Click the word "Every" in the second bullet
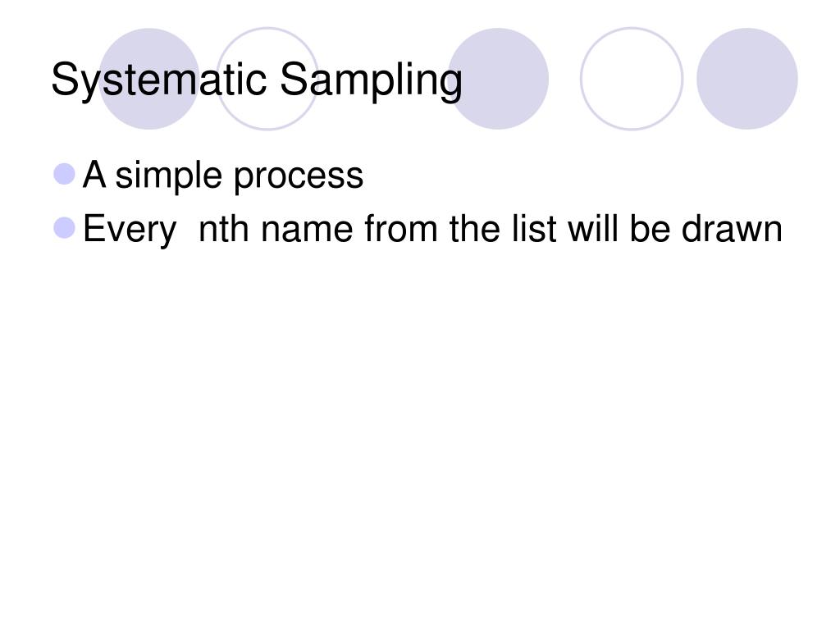 (x=129, y=231)
